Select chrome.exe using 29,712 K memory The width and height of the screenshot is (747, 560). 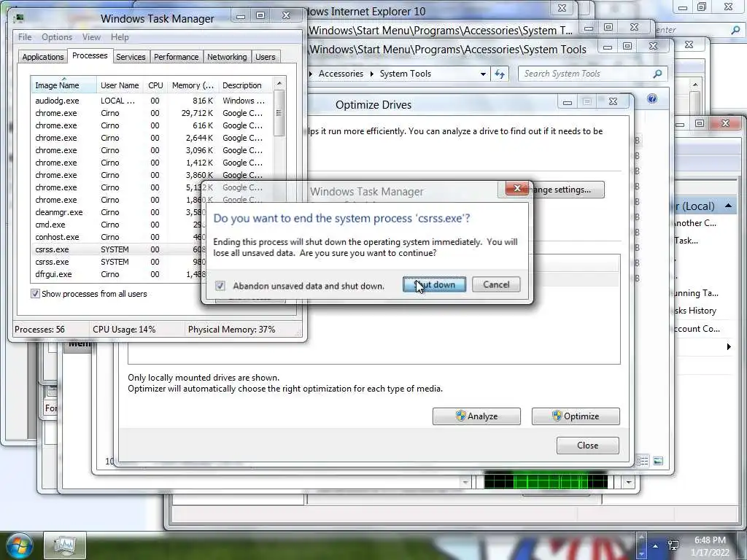[x=152, y=113]
